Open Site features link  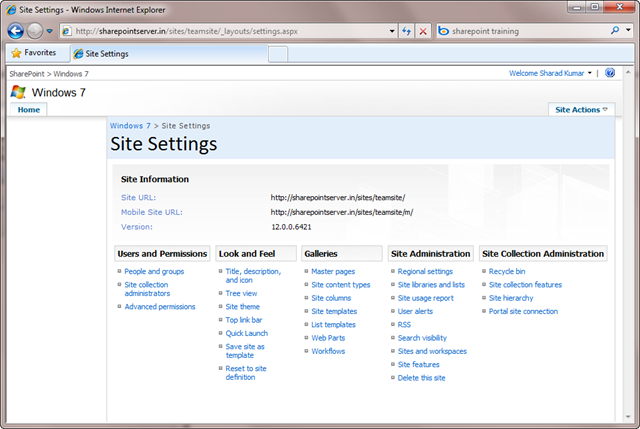pos(418,365)
